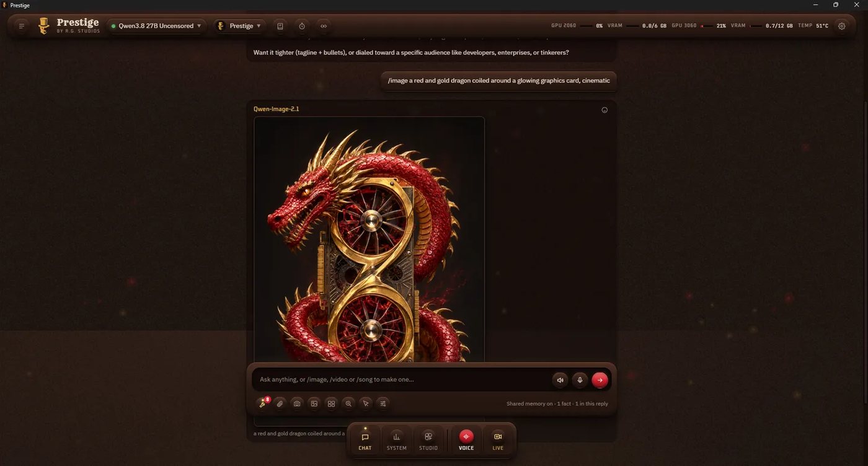Click the TEMP 51°C readout
This screenshot has height=466, width=868.
tap(813, 26)
